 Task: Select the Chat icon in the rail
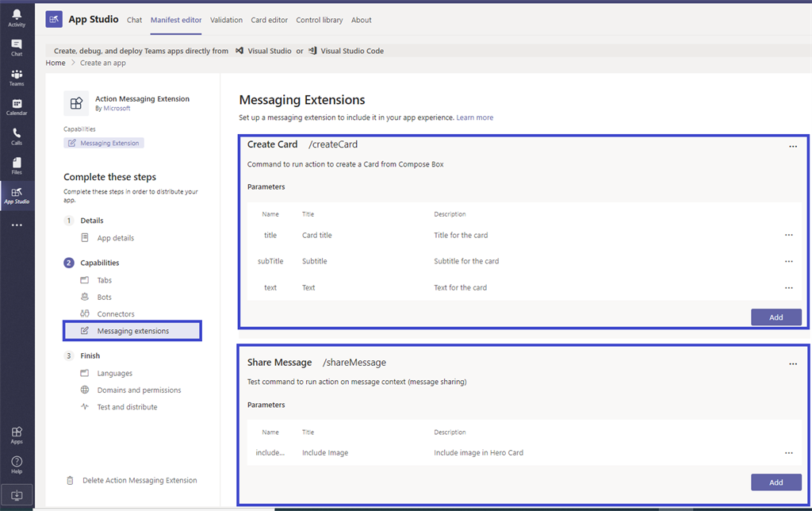[17, 46]
